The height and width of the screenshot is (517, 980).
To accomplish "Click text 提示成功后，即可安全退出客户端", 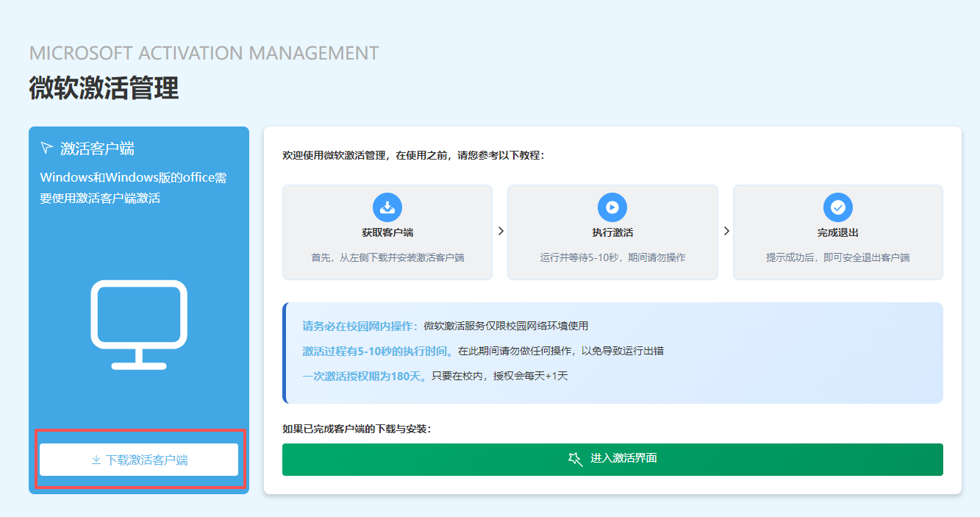I will point(838,257).
